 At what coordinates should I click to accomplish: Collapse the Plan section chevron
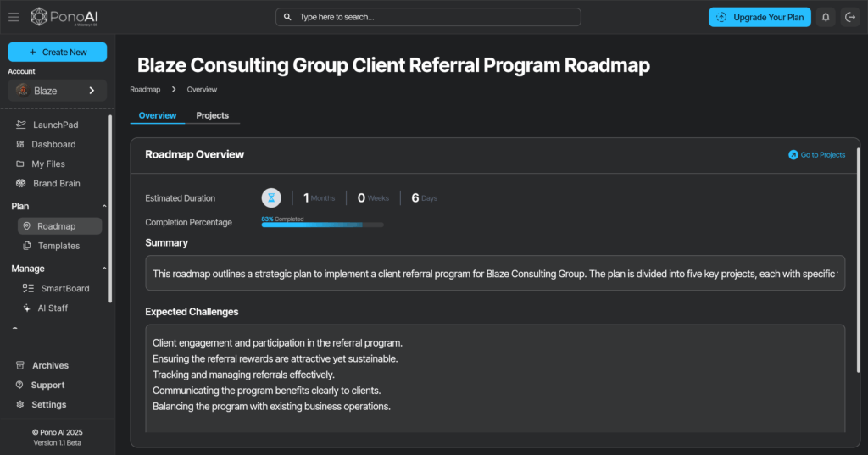(x=104, y=206)
